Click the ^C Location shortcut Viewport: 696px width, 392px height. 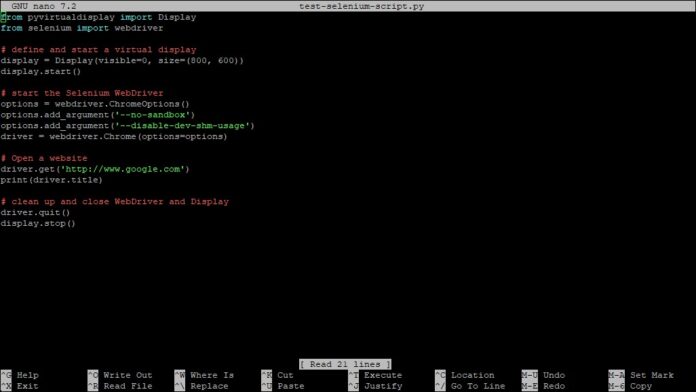[x=465, y=375]
